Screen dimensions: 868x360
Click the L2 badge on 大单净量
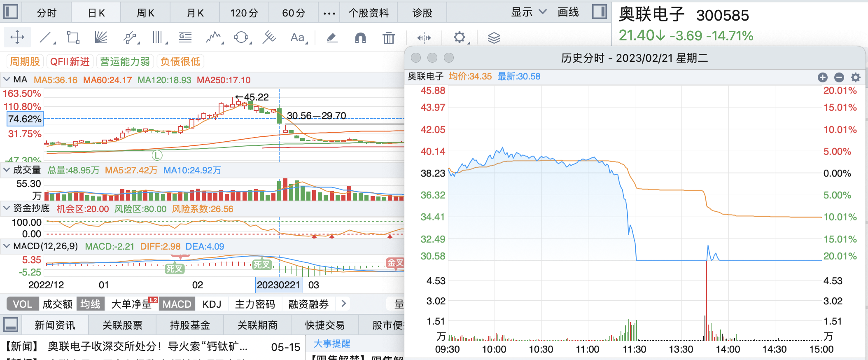[x=153, y=300]
